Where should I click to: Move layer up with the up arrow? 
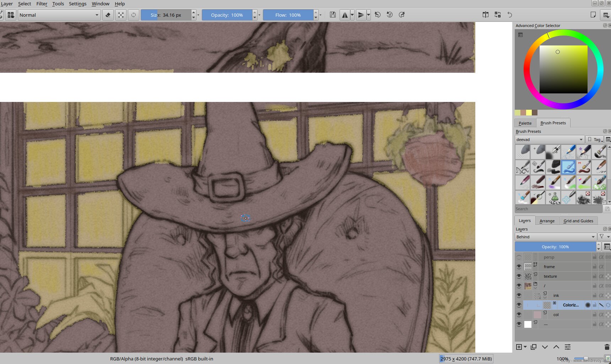click(556, 347)
